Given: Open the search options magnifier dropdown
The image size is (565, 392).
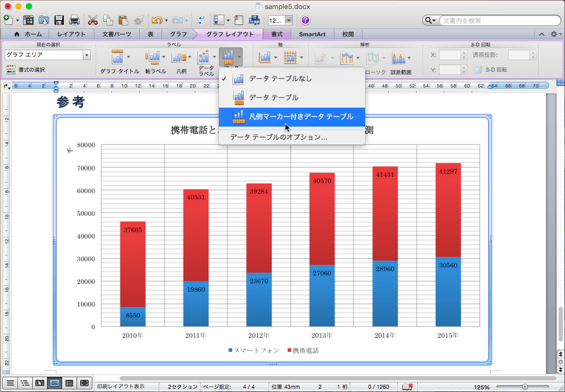Looking at the screenshot, I should tap(430, 21).
